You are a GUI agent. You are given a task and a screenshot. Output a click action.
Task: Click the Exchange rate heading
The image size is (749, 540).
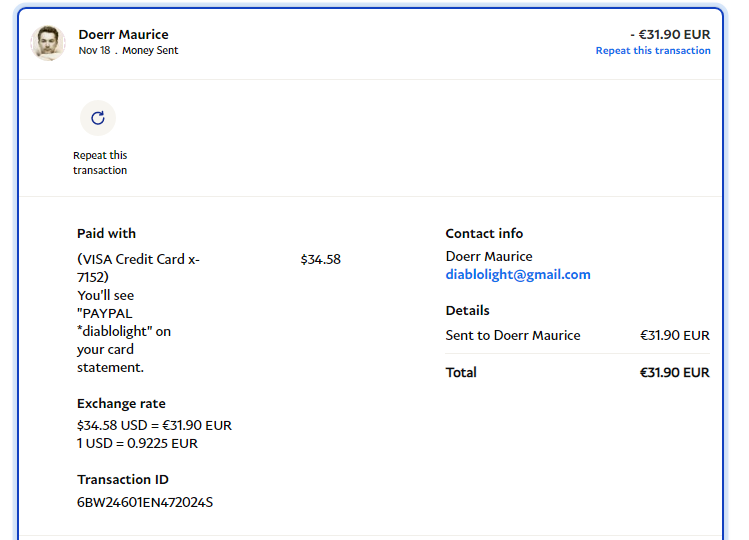tap(121, 404)
